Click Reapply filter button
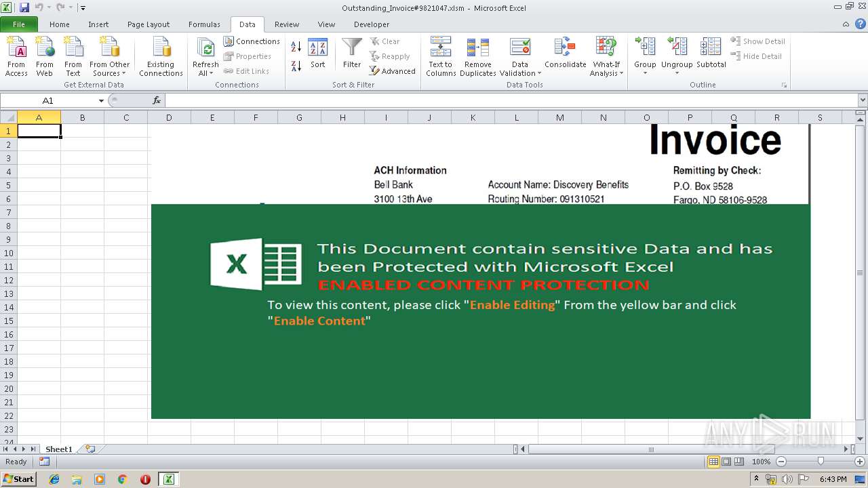The width and height of the screenshot is (868, 488). pos(390,56)
